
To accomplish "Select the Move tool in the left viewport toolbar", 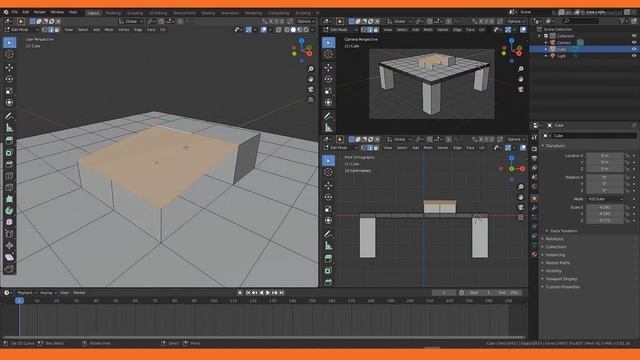I will pos(9,68).
